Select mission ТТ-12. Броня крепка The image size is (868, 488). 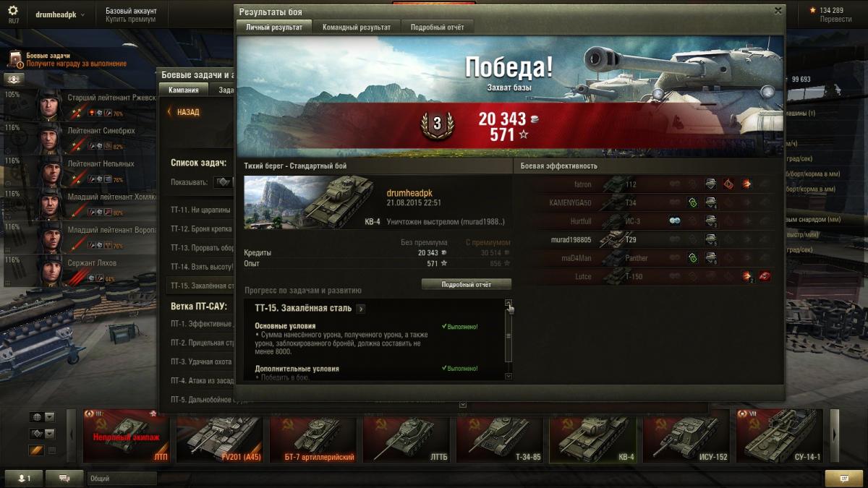click(x=201, y=228)
